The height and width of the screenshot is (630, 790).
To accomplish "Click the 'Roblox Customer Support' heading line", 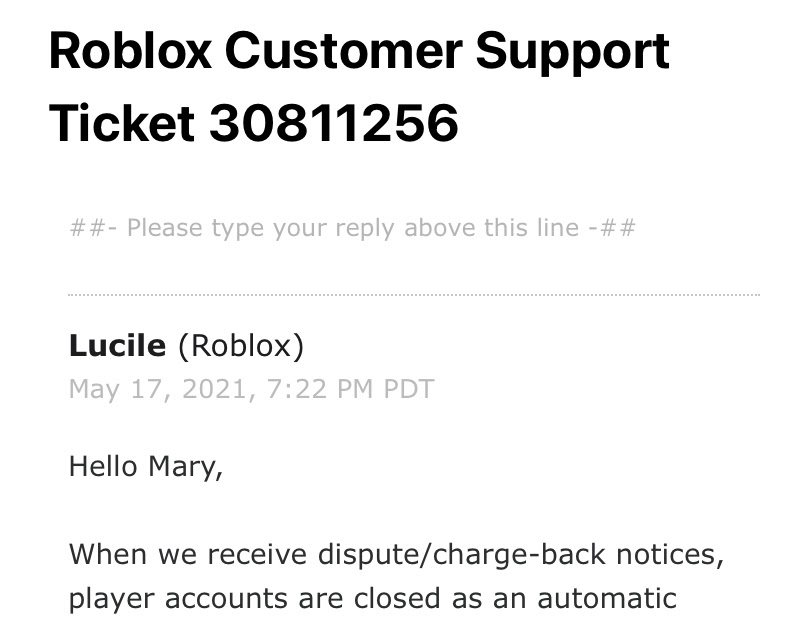I will [x=359, y=51].
